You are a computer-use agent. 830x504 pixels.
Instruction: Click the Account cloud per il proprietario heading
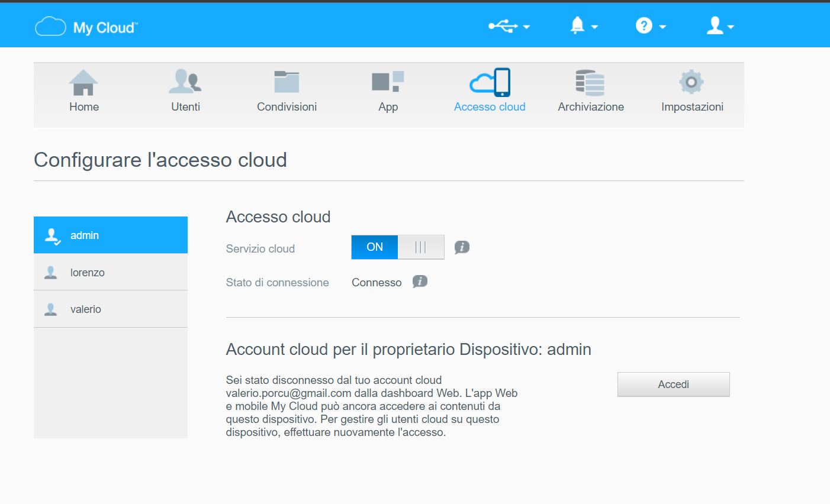(408, 350)
